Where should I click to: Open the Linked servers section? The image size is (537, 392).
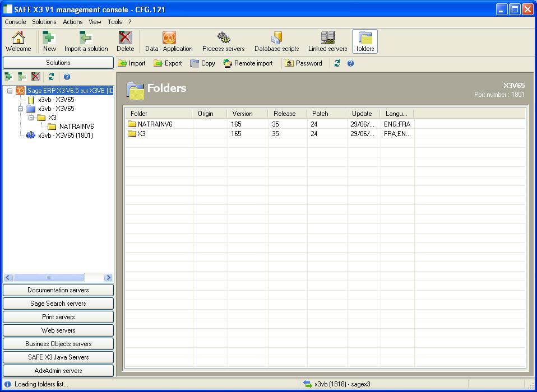(x=328, y=41)
